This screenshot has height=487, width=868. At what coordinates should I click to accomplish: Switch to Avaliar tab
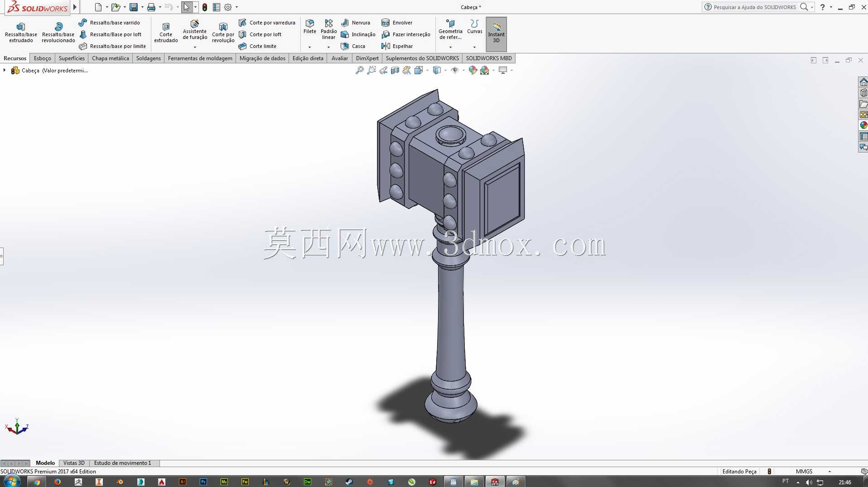[x=340, y=58]
